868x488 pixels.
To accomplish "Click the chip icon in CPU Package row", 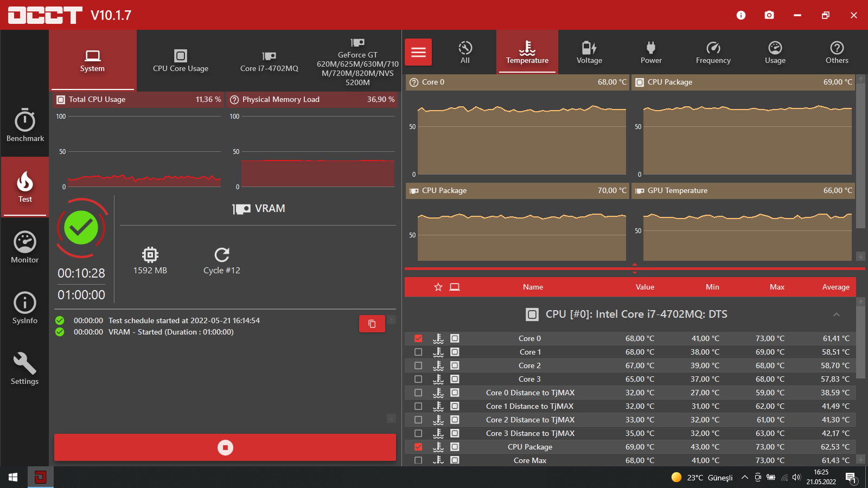I will (x=455, y=447).
